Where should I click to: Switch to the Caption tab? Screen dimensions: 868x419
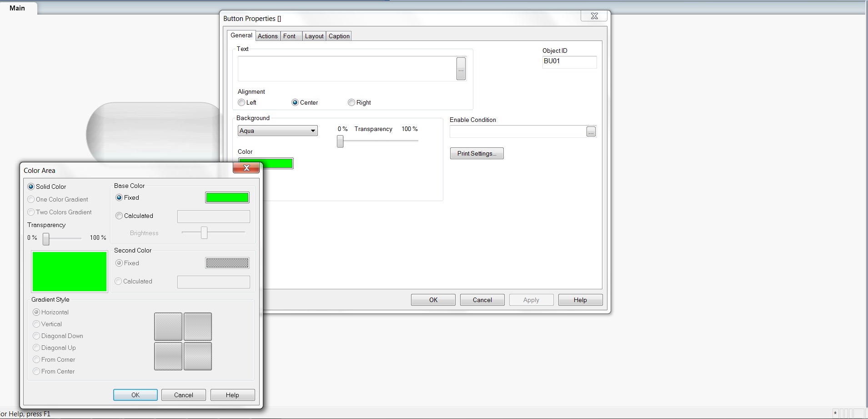tap(339, 36)
